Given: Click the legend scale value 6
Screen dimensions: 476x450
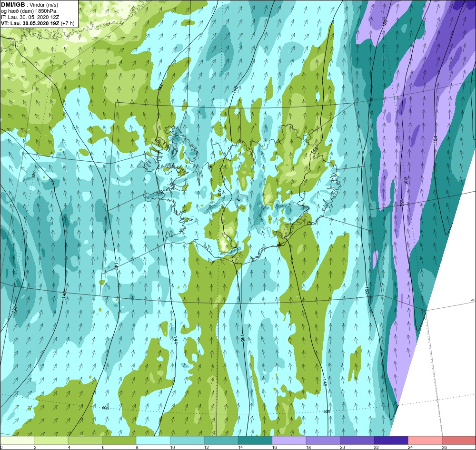Looking at the screenshot, I should pyautogui.click(x=103, y=447).
